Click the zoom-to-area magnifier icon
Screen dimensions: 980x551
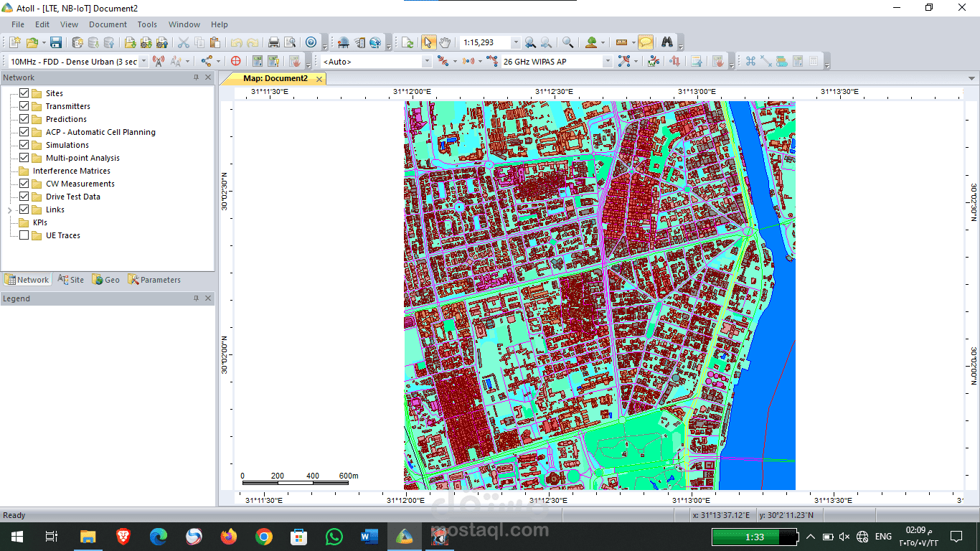[567, 42]
